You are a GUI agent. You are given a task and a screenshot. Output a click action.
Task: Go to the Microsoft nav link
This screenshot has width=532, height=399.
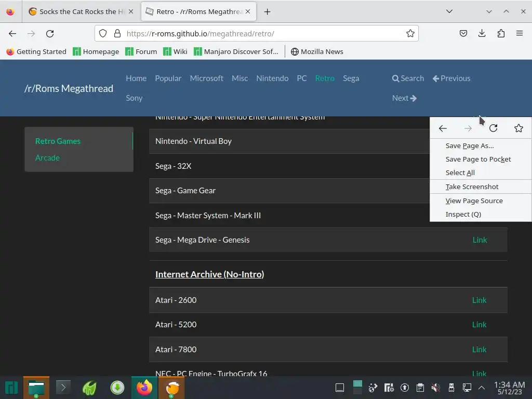click(x=206, y=78)
